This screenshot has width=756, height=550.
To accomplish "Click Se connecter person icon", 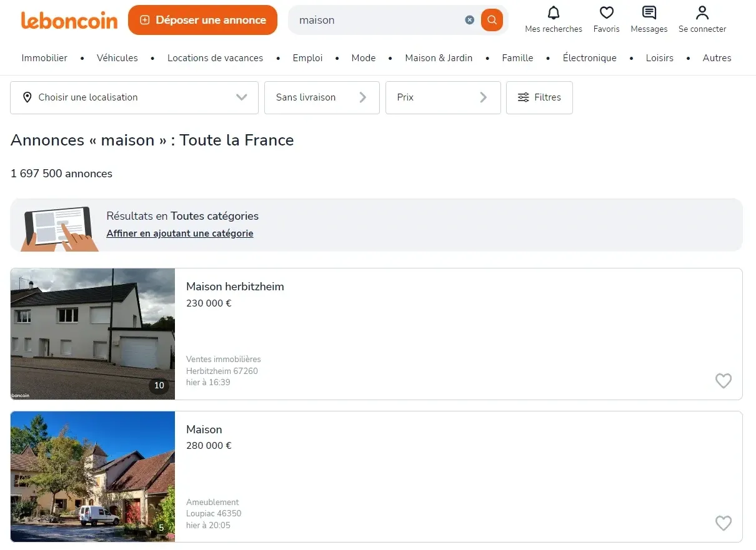I will click(702, 12).
